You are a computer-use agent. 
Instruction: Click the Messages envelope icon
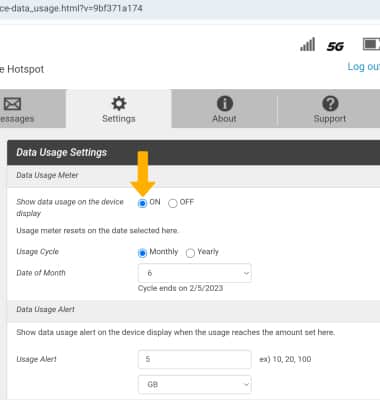point(12,104)
